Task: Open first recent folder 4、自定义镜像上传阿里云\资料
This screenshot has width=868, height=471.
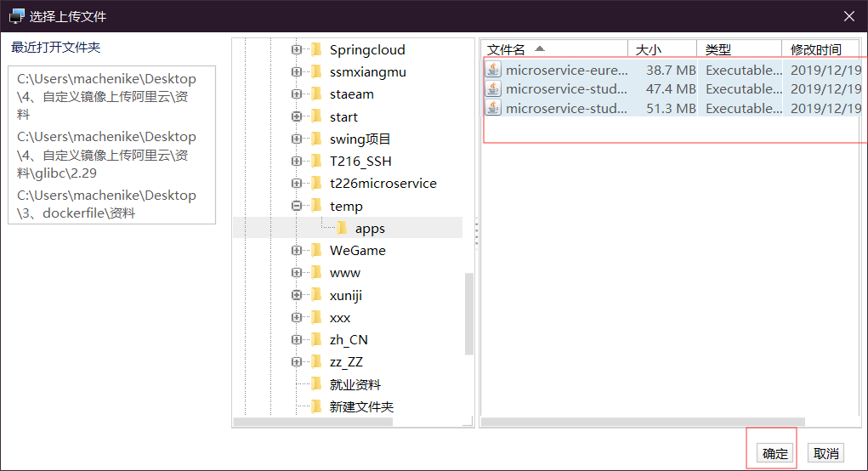Action: 106,96
